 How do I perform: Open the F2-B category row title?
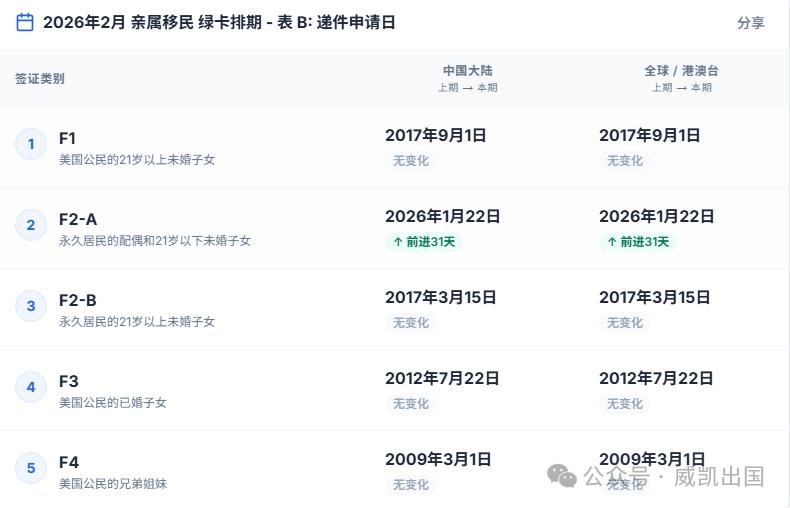pyautogui.click(x=78, y=300)
